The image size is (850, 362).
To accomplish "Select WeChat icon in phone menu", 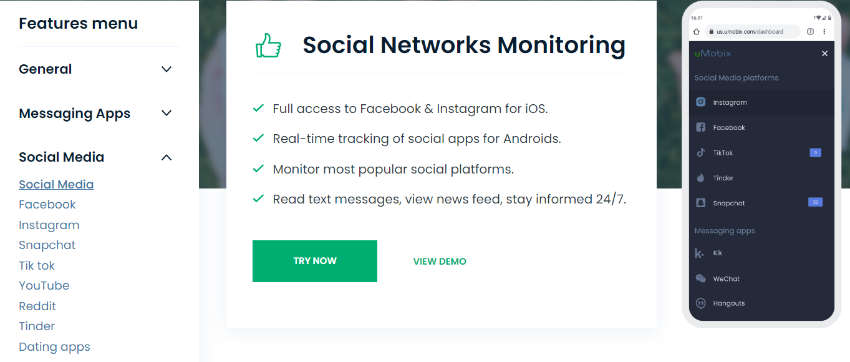I will click(x=700, y=279).
